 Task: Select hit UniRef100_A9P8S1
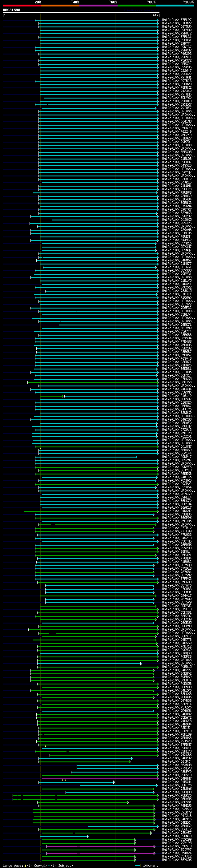pos(176,40)
